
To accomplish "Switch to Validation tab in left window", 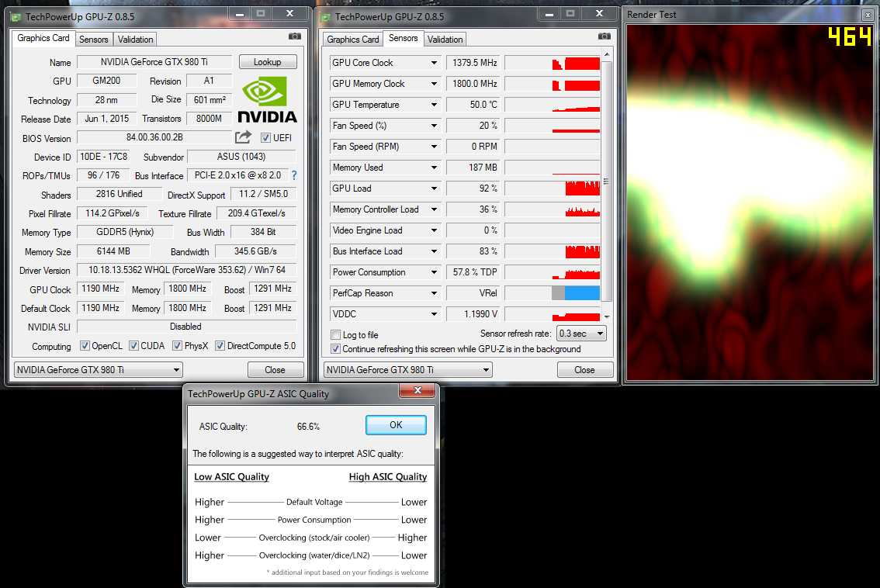I will pyautogui.click(x=135, y=40).
